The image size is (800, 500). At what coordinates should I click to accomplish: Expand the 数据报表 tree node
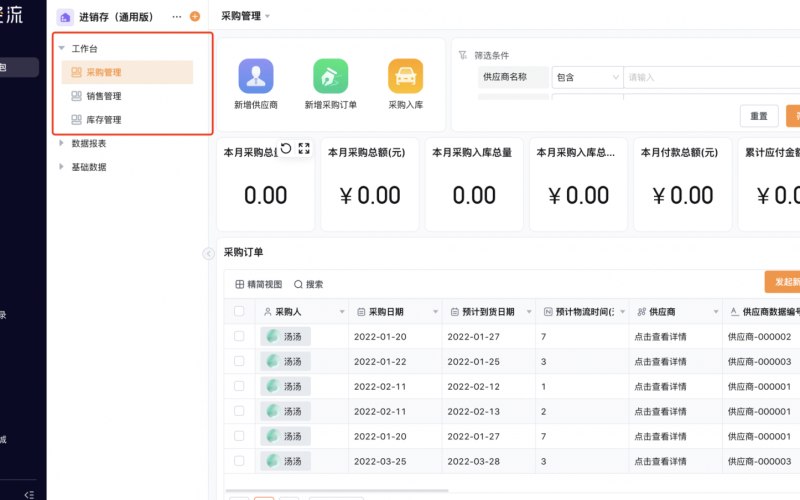[61, 143]
